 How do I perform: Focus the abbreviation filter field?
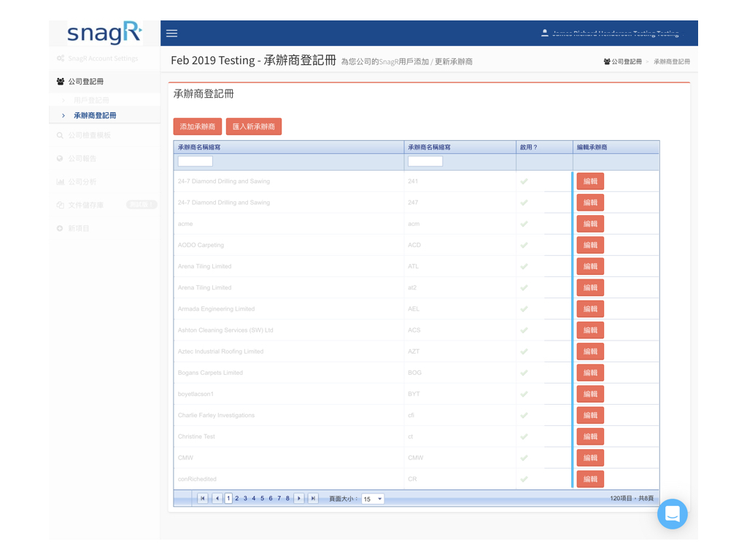point(425,161)
